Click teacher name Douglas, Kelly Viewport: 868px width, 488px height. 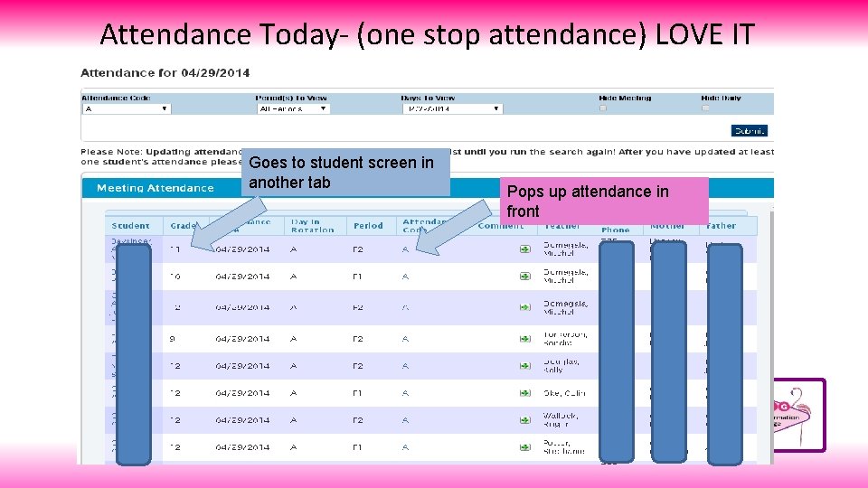pos(561,366)
